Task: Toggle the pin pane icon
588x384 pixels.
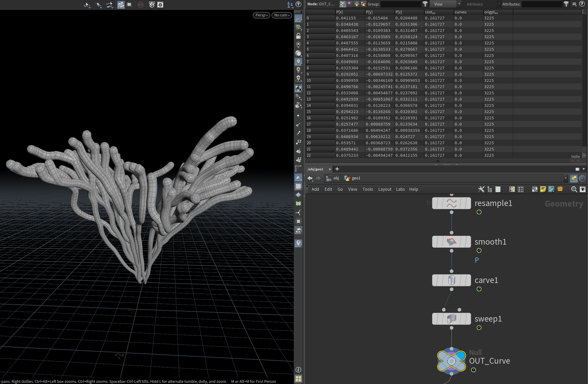Action: click(574, 178)
